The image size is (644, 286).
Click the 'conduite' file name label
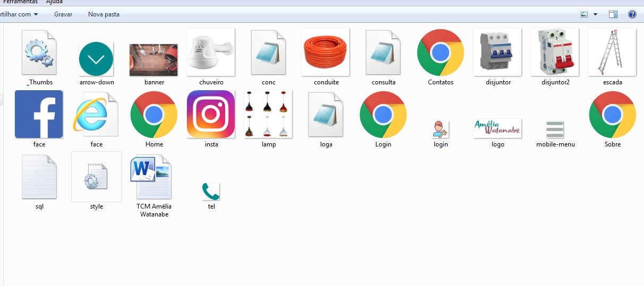pos(326,82)
